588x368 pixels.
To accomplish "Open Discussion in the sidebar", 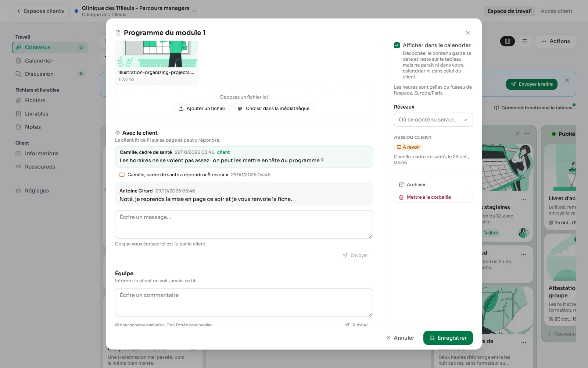I will coord(50,74).
